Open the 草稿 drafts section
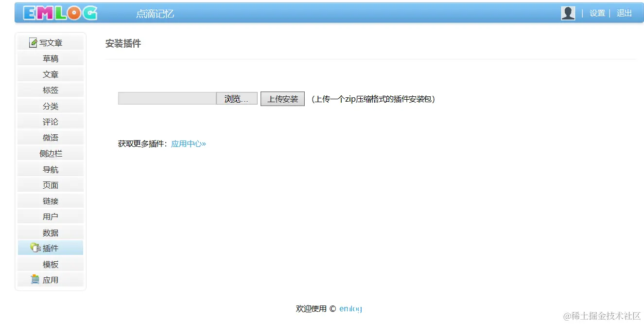644x324 pixels. (x=50, y=58)
